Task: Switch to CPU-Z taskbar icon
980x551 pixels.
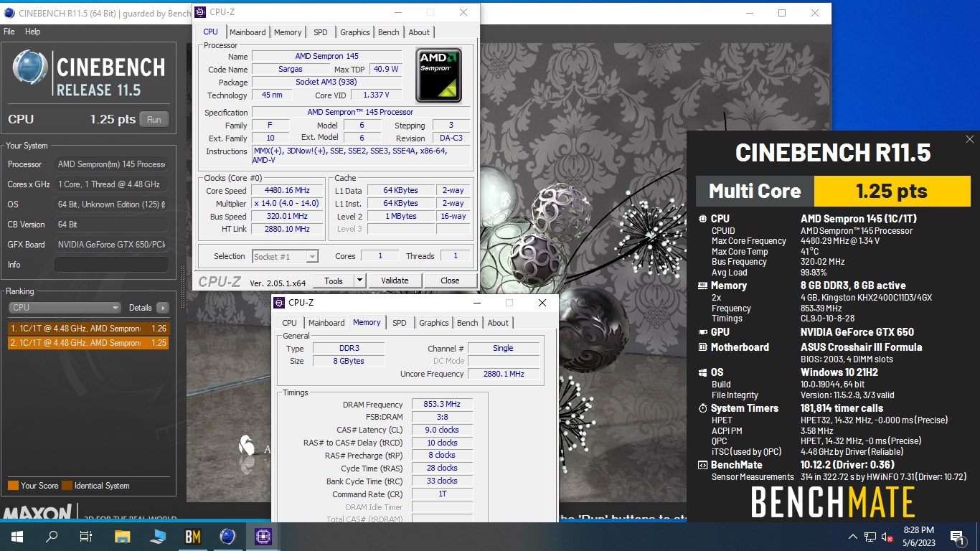Action: tap(263, 536)
